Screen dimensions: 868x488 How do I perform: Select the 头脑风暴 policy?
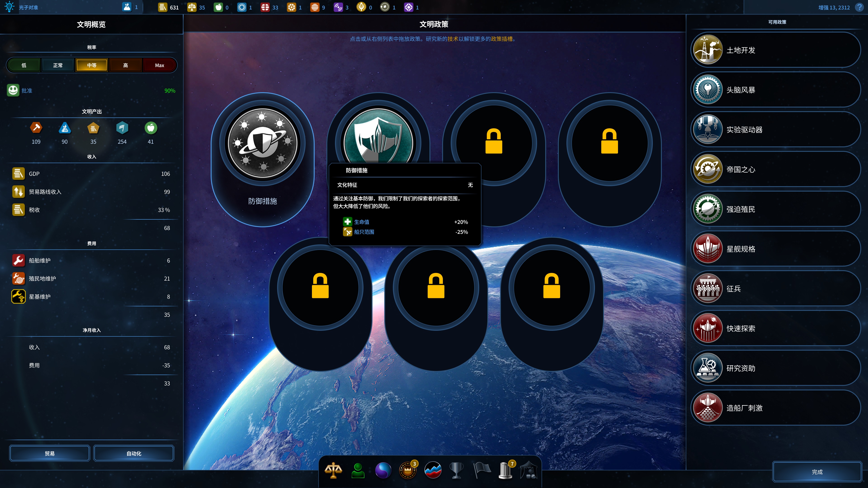click(x=775, y=90)
